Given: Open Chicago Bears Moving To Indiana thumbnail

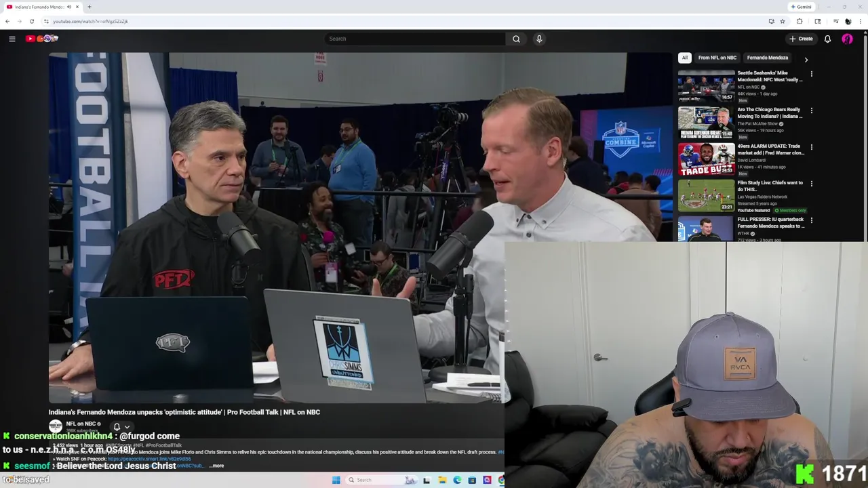Looking at the screenshot, I should (706, 122).
